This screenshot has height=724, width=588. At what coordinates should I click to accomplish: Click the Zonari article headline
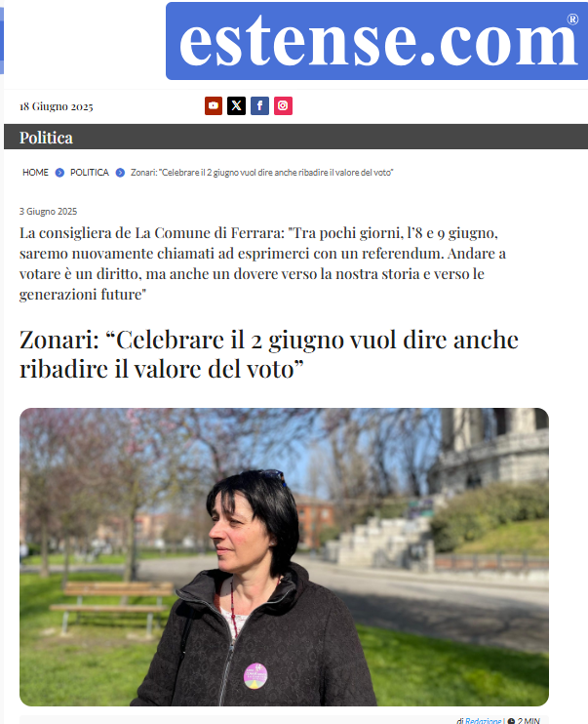coord(268,354)
